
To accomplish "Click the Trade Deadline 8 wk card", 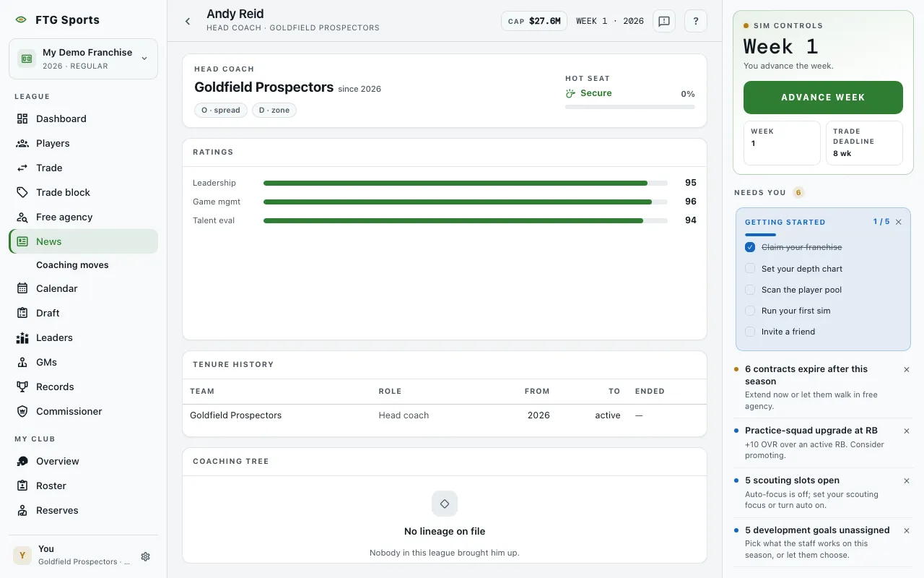I will tap(864, 143).
